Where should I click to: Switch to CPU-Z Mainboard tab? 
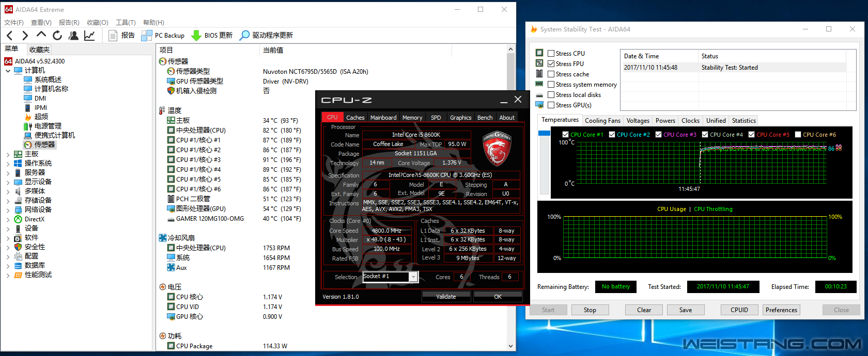point(383,118)
